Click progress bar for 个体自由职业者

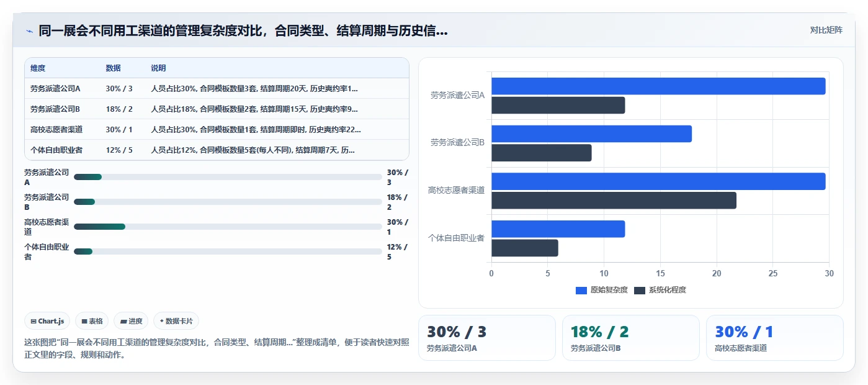228,251
